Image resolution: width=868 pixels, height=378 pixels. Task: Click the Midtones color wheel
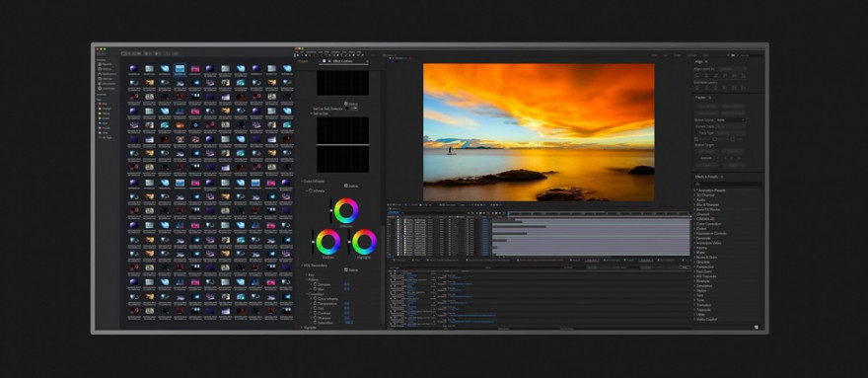click(x=346, y=210)
